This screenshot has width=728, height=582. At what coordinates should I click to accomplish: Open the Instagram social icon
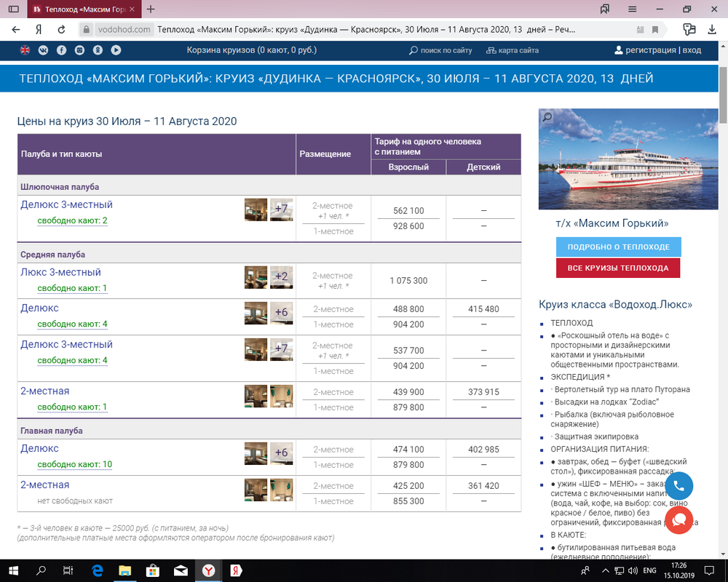(79, 50)
